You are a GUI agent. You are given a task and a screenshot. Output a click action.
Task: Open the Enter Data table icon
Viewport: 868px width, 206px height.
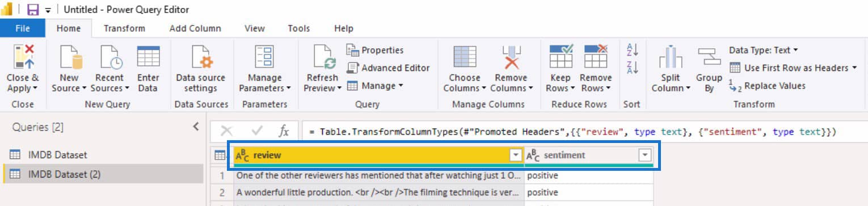(148, 57)
